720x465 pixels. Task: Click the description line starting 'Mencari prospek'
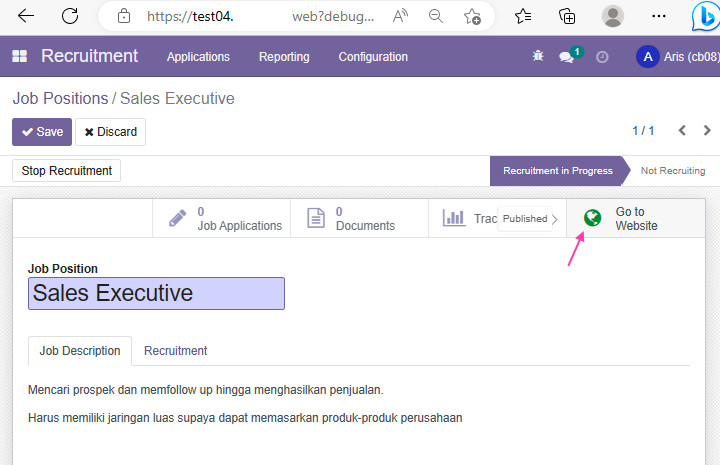pyautogui.click(x=205, y=390)
